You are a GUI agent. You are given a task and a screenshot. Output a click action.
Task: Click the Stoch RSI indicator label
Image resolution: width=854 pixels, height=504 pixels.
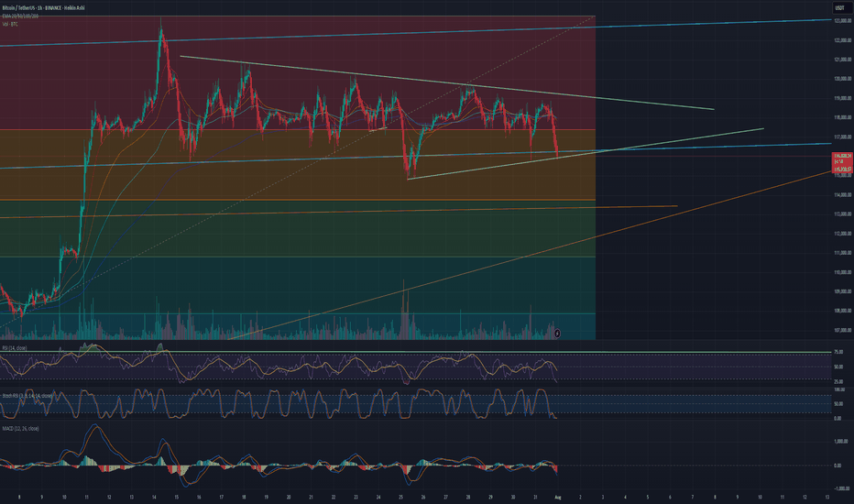pyautogui.click(x=27, y=396)
